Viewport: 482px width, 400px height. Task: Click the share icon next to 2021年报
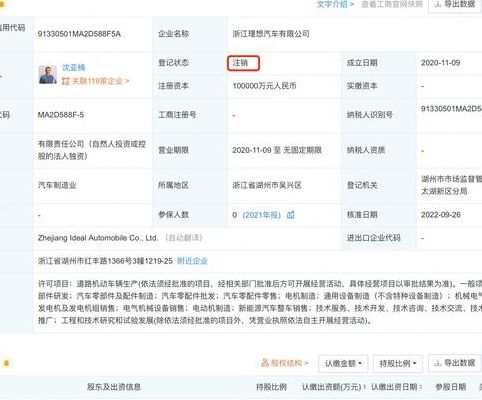[291, 215]
